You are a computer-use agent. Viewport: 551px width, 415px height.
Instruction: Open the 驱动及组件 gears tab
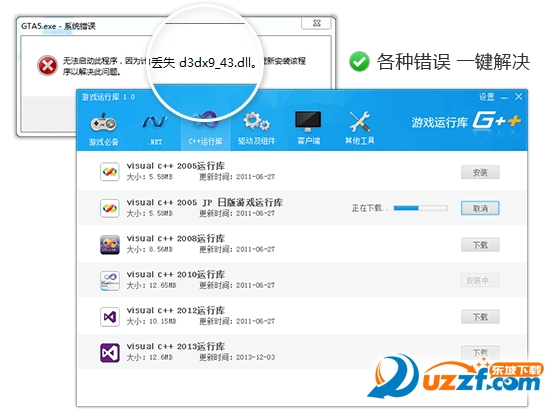257,129
